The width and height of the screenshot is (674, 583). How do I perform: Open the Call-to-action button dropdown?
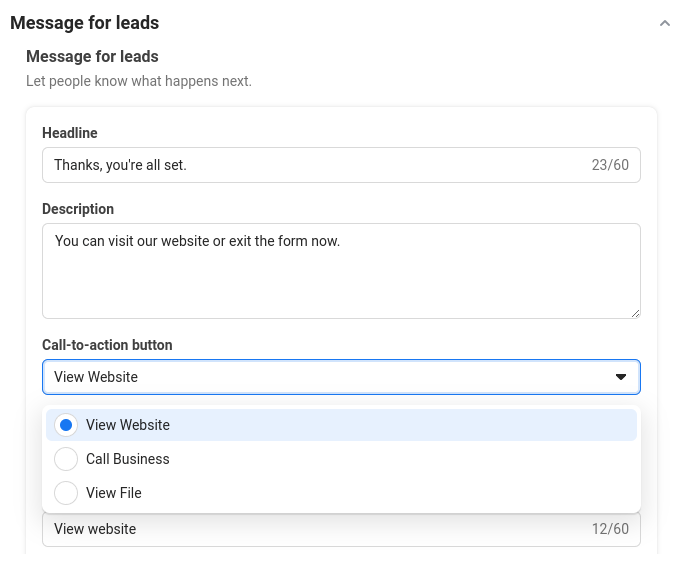pos(341,377)
